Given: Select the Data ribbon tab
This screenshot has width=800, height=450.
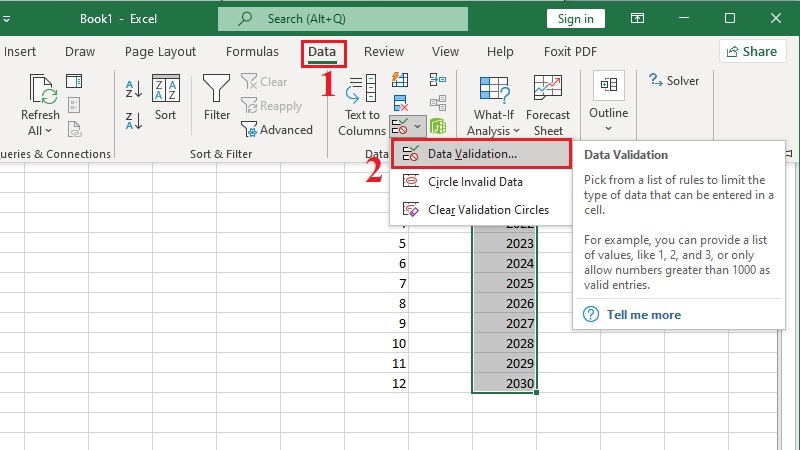Looking at the screenshot, I should click(x=322, y=52).
